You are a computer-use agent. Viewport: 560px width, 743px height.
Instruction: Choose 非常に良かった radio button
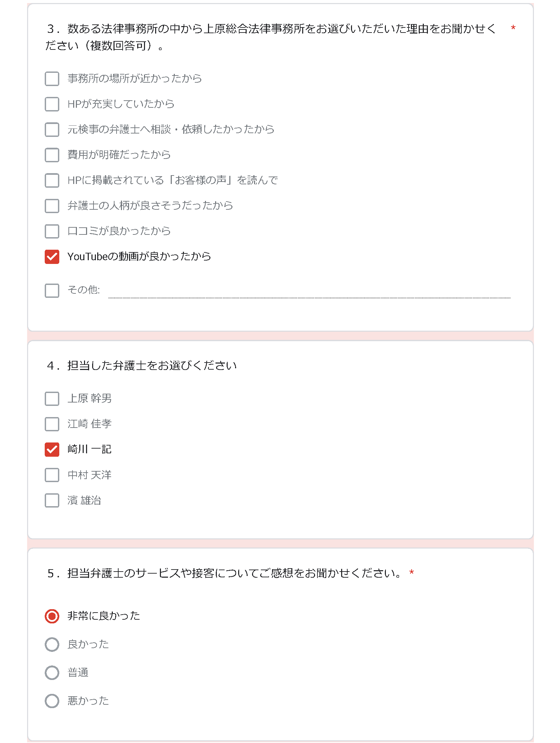[x=52, y=616]
